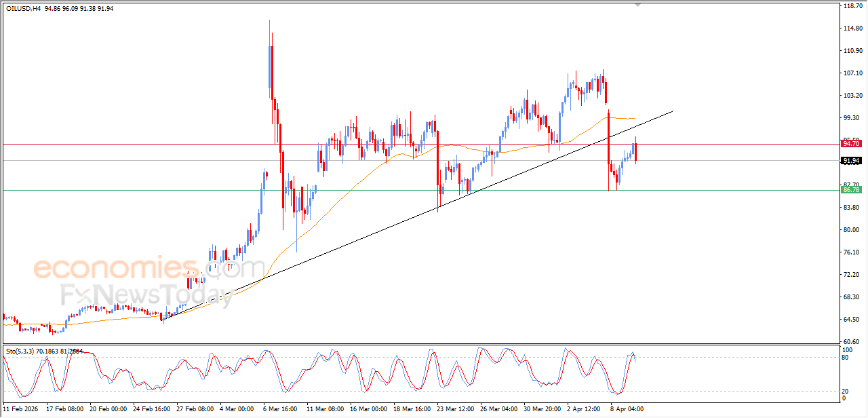Click the 27 Feb 08:00 time label
Viewport: 868px width, 418px height.
pos(195,410)
